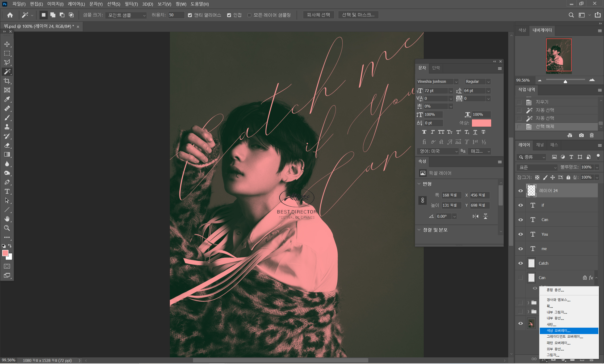Click the 허용치 tolerance input field

[x=176, y=15]
